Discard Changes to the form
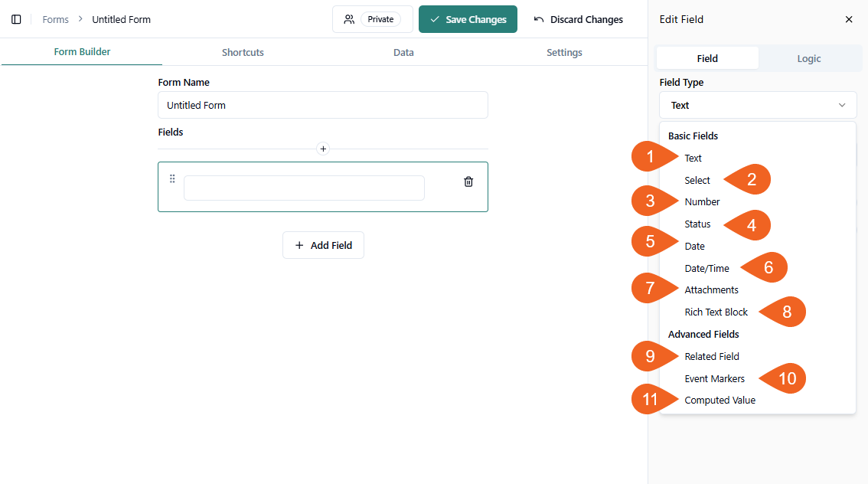The height and width of the screenshot is (484, 868). point(578,19)
